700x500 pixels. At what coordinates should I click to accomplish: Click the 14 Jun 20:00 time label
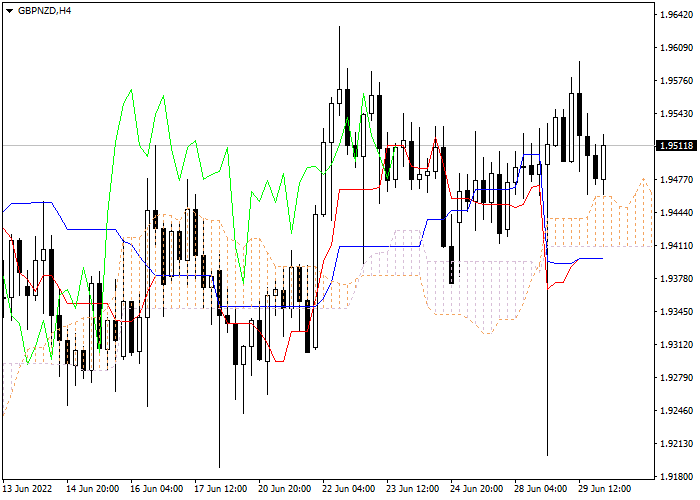[93, 489]
